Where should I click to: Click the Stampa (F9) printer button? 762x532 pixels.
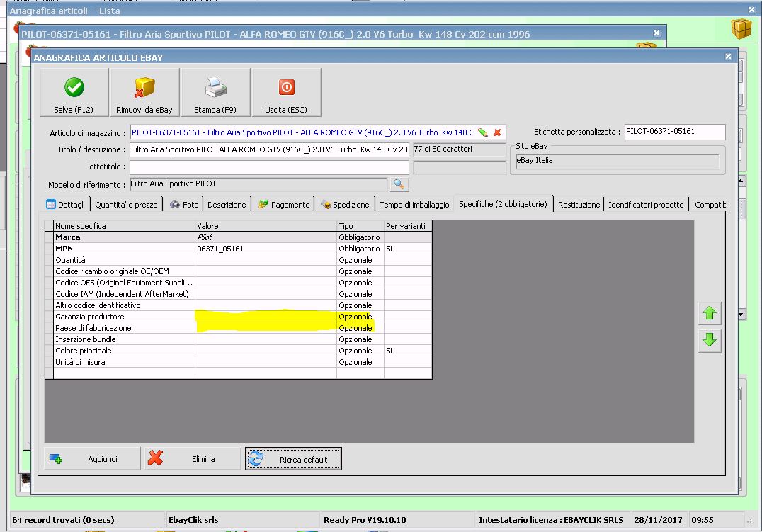click(x=215, y=92)
